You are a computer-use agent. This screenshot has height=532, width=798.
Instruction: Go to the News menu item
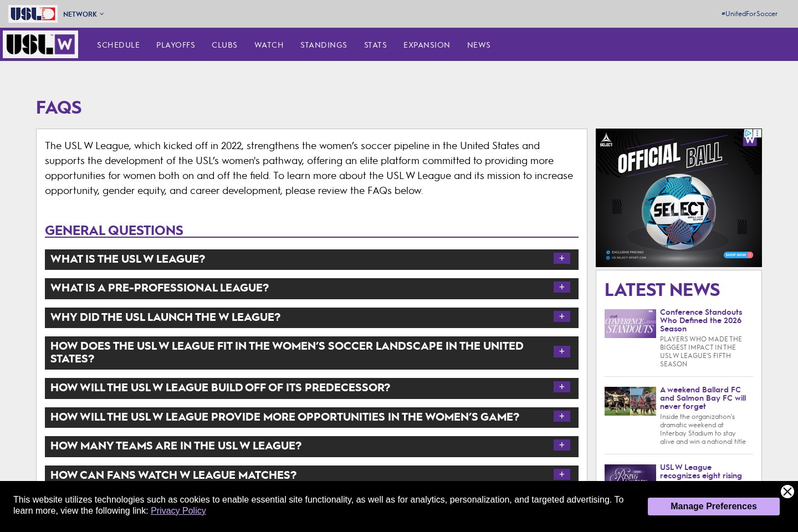[x=479, y=45]
